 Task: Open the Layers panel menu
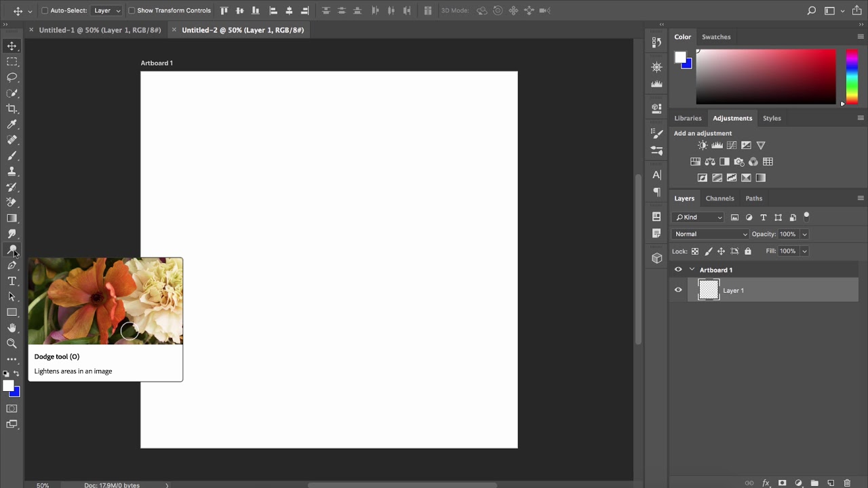tap(861, 198)
